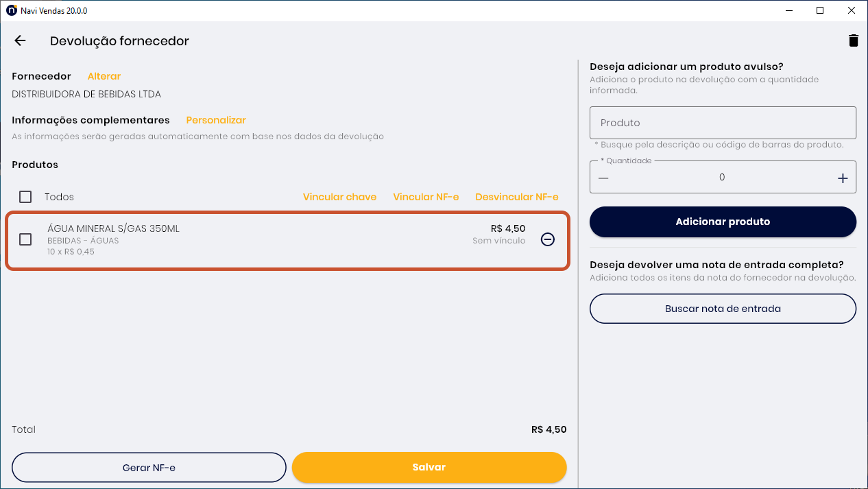Click the Alterar supplier link

[104, 76]
